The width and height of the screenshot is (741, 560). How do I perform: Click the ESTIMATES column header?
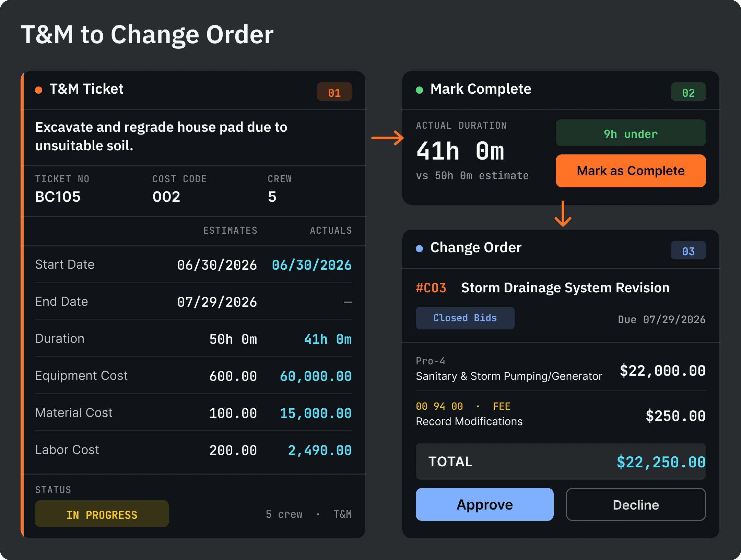pos(230,231)
